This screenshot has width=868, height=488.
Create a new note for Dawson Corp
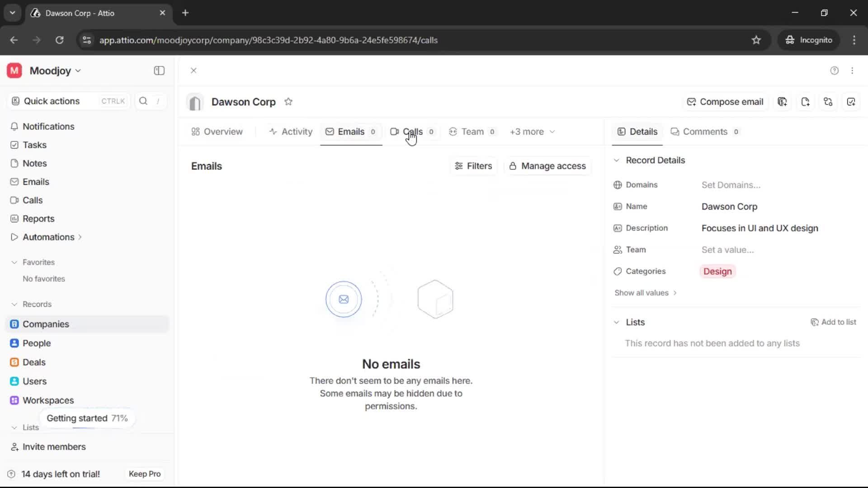(x=806, y=102)
